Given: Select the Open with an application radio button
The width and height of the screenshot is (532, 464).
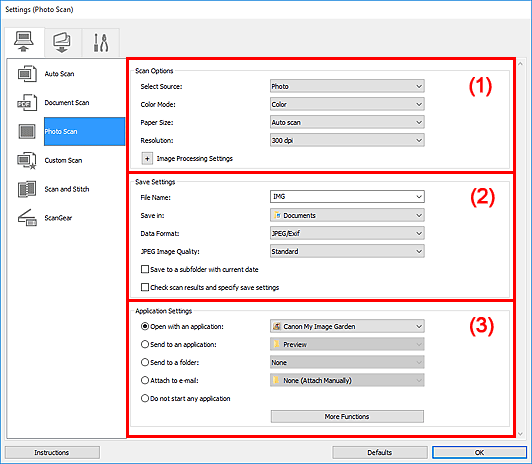Looking at the screenshot, I should pos(145,326).
